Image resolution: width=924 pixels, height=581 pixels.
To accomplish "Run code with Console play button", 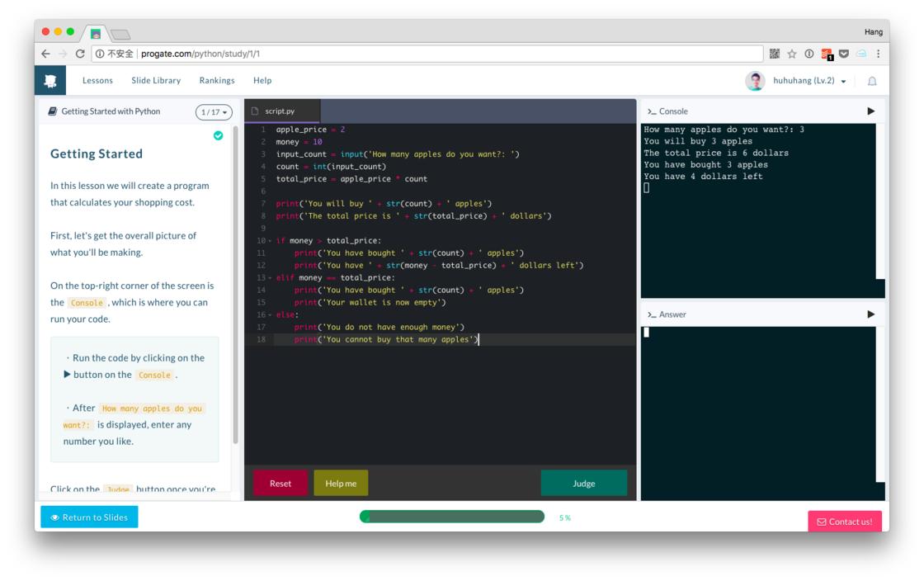I will (x=871, y=111).
